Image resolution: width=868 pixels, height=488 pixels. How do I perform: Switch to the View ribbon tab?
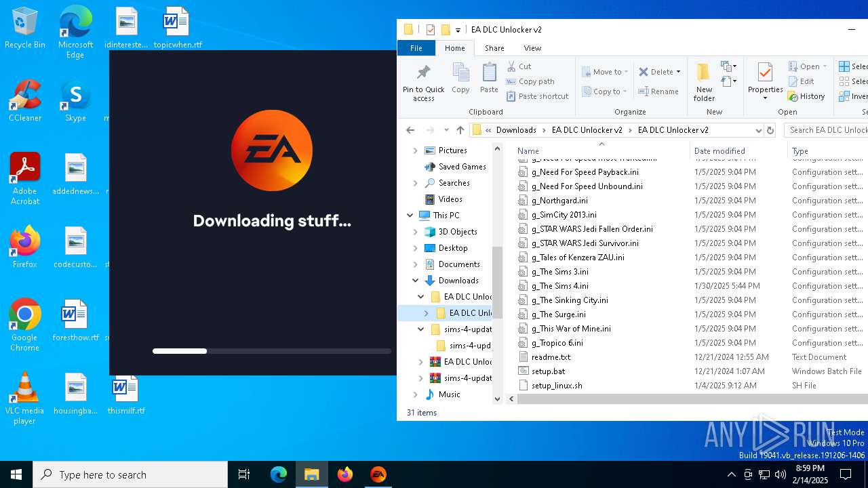[532, 48]
